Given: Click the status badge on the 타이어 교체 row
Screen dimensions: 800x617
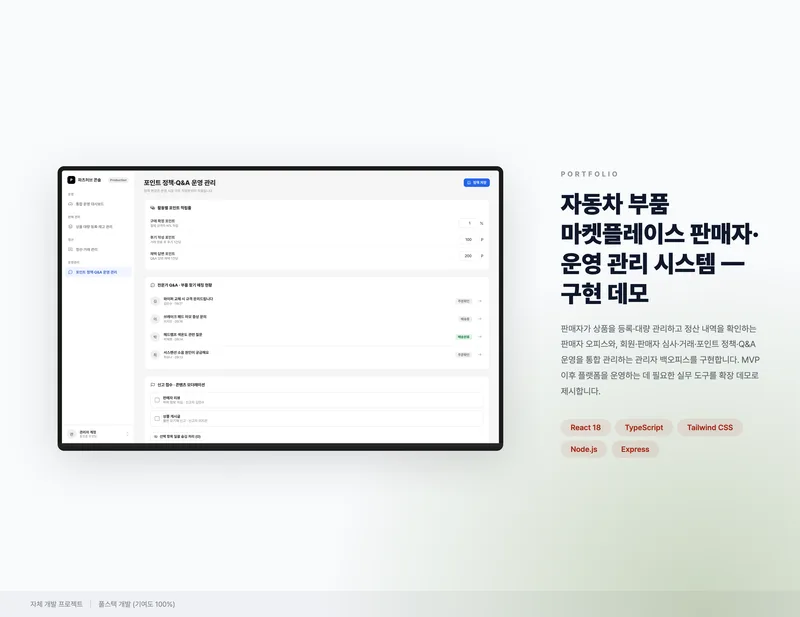Looking at the screenshot, I should 463,301.
